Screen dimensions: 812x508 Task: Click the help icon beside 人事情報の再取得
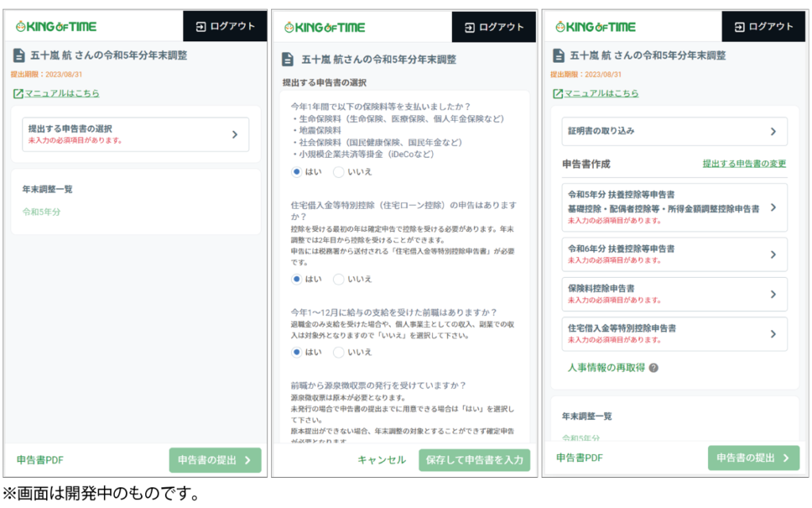click(654, 368)
